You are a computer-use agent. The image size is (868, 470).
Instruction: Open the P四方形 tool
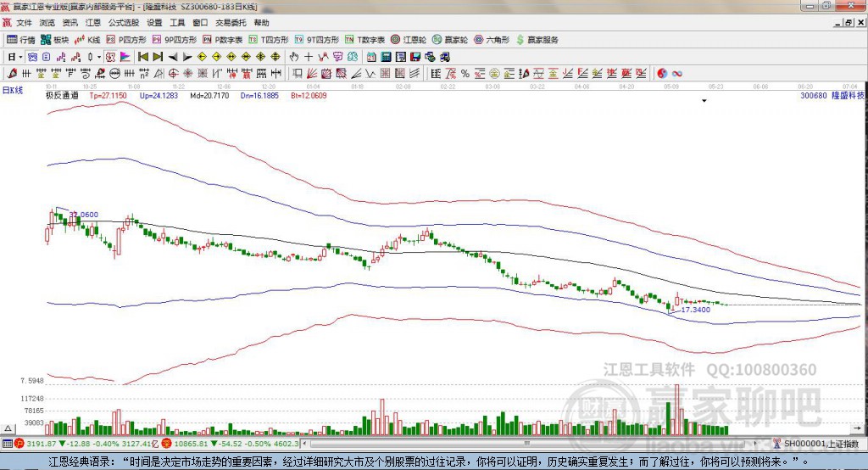point(126,40)
